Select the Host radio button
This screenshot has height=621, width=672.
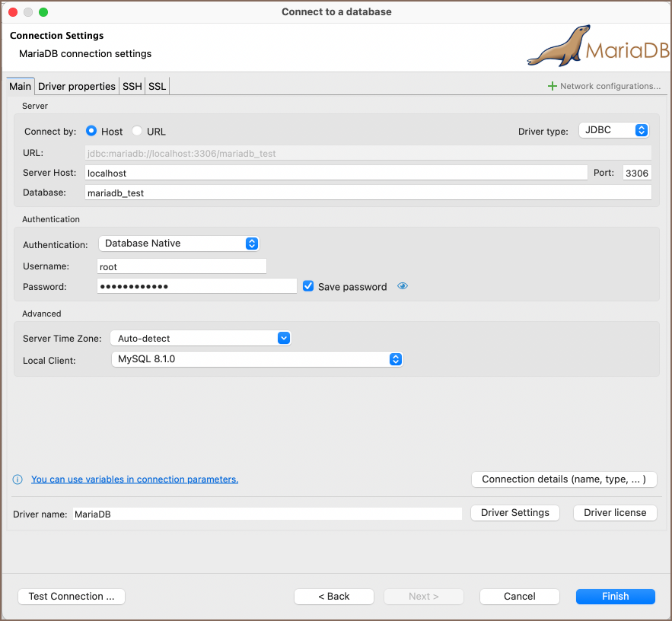click(91, 131)
